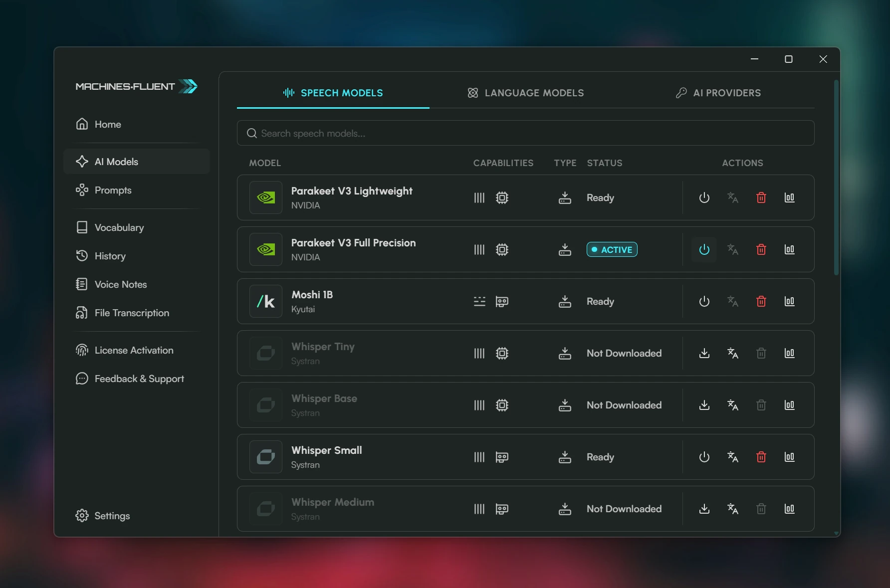Activate Parakeet V3 Lightweight with power icon
The image size is (890, 588).
[704, 197]
